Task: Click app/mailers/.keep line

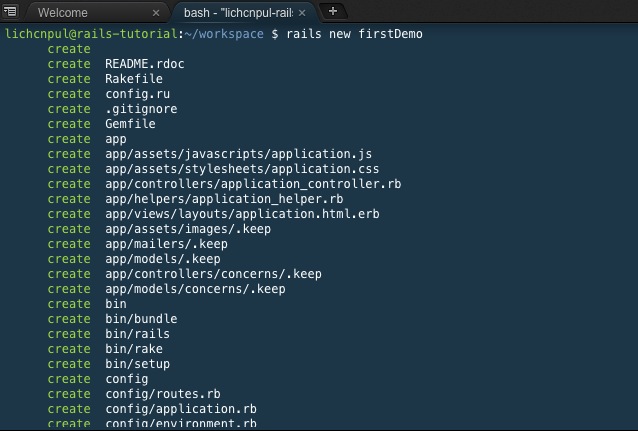Action: pyautogui.click(x=166, y=244)
